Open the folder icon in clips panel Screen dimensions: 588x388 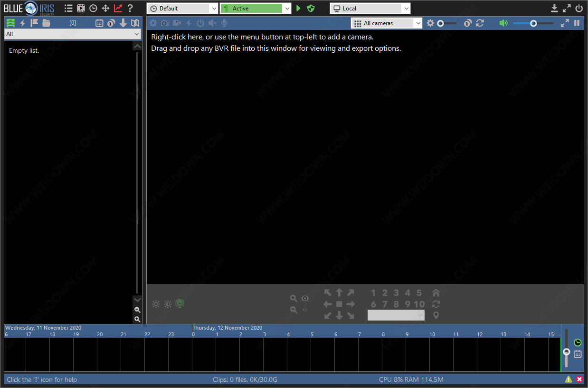coord(46,23)
